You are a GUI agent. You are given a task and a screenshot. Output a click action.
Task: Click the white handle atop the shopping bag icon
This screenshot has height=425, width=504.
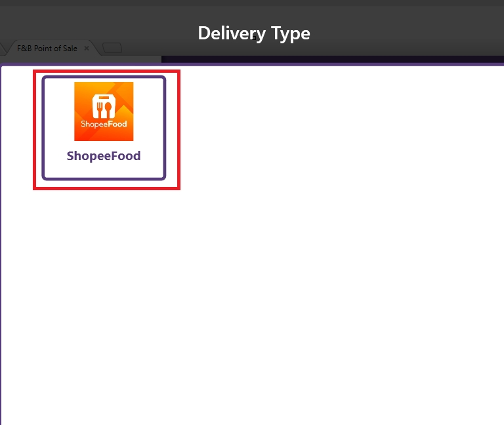pyautogui.click(x=104, y=97)
